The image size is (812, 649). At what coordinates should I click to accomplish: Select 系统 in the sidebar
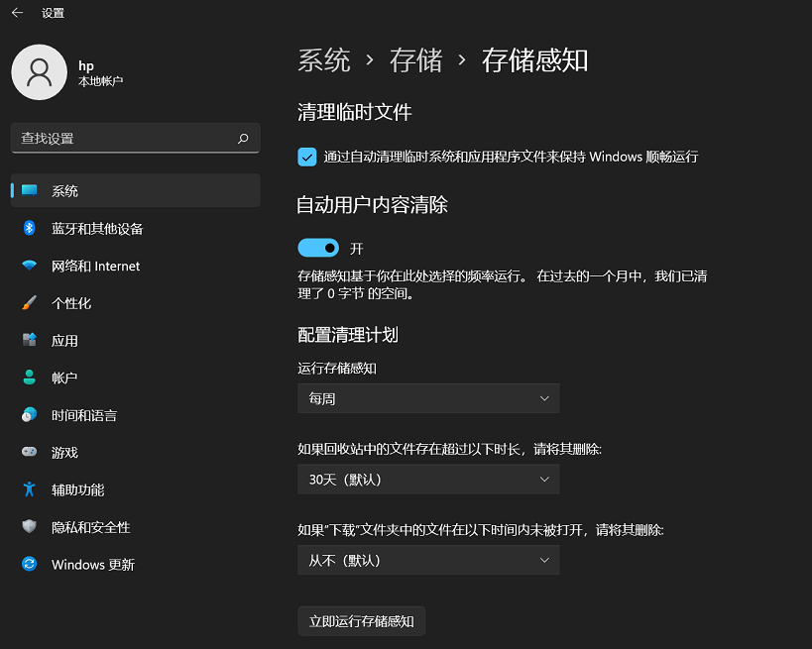coord(136,190)
